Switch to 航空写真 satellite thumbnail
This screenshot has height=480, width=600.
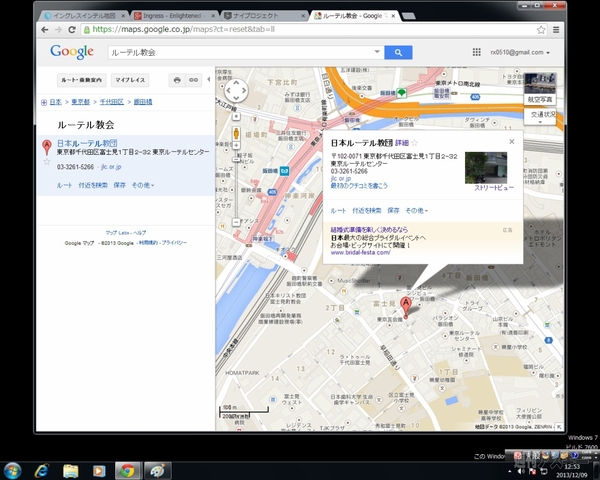coord(540,88)
